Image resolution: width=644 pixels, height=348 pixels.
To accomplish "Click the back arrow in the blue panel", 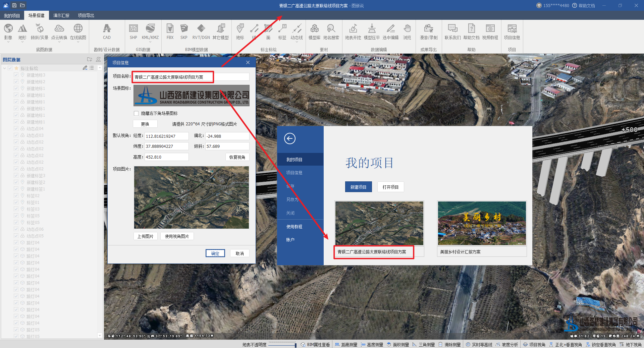I will (x=290, y=138).
